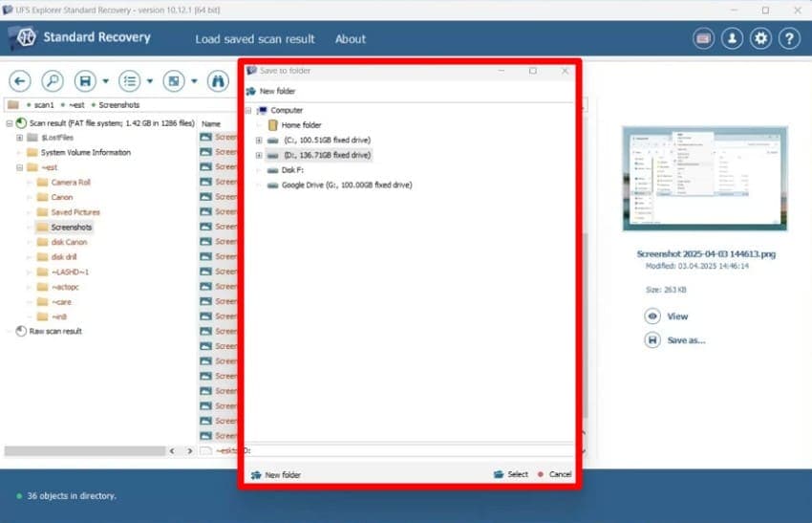Open the dropdown arrow beside the save icon
The image size is (812, 523).
click(x=106, y=81)
